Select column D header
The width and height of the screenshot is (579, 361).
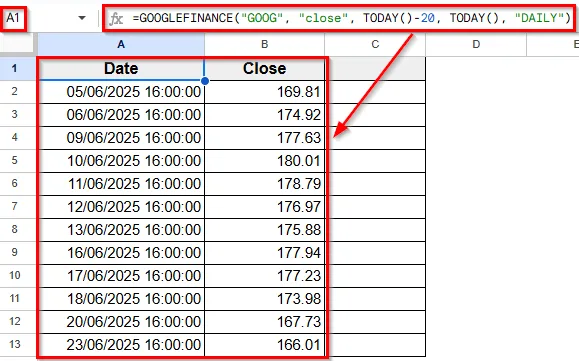[x=476, y=44]
